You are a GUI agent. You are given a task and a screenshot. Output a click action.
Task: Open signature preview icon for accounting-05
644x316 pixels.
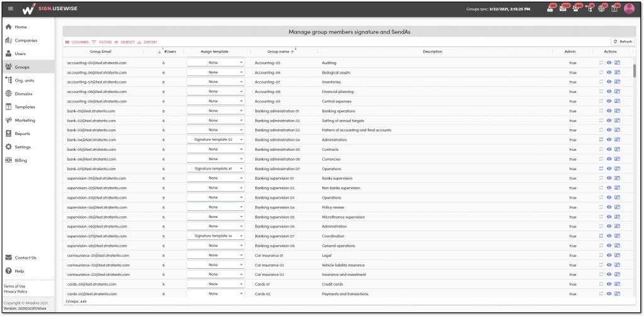coord(617,63)
